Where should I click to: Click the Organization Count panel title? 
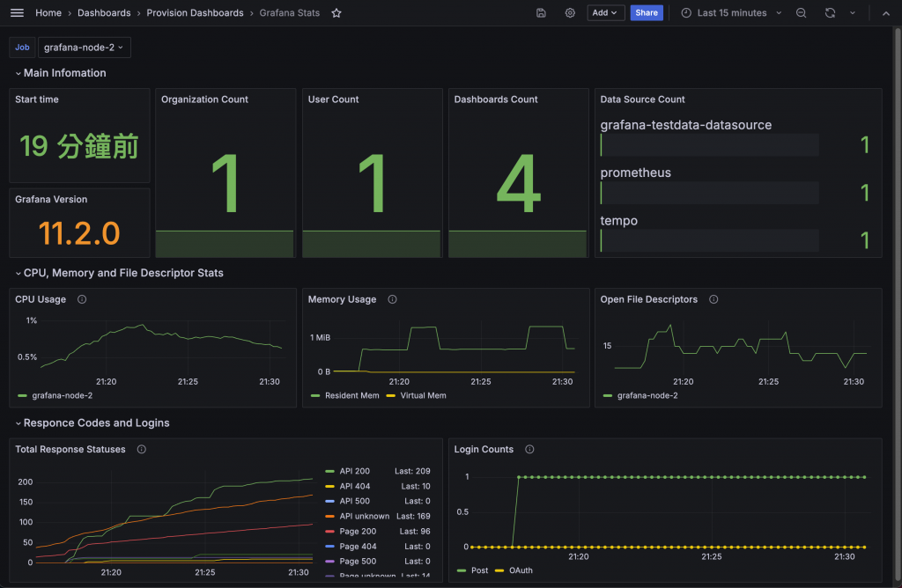tap(204, 99)
